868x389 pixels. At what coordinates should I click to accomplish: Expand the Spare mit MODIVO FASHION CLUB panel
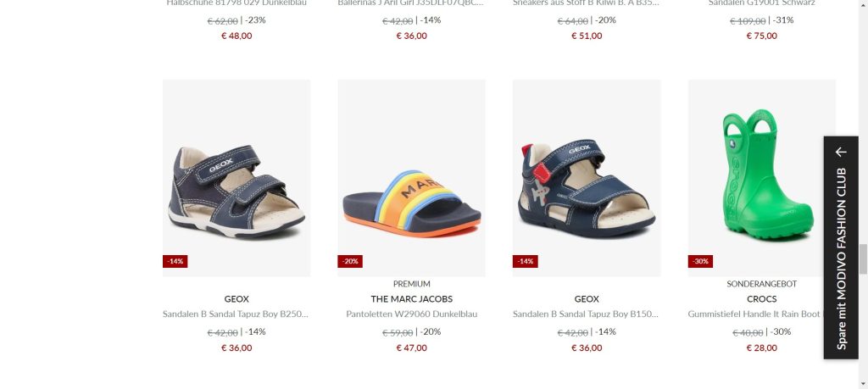click(x=841, y=247)
